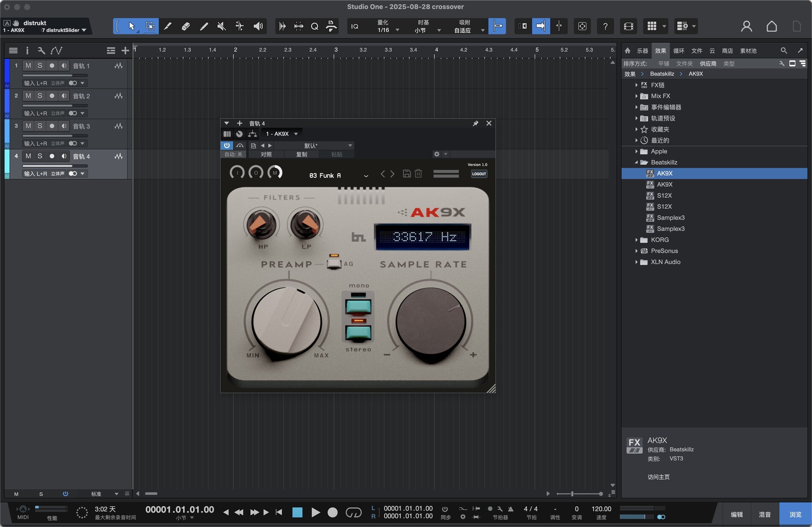Open 默认 preset dropdown
This screenshot has height=527, width=812.
tap(314, 145)
